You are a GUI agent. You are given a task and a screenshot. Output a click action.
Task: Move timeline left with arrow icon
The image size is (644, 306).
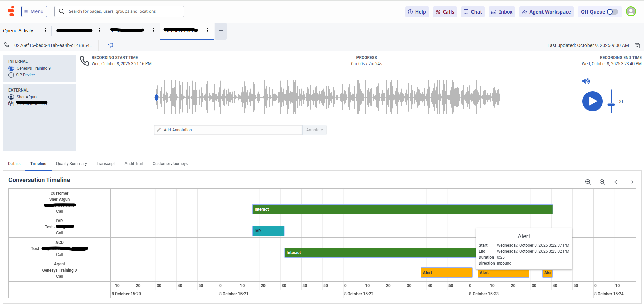[x=616, y=182]
